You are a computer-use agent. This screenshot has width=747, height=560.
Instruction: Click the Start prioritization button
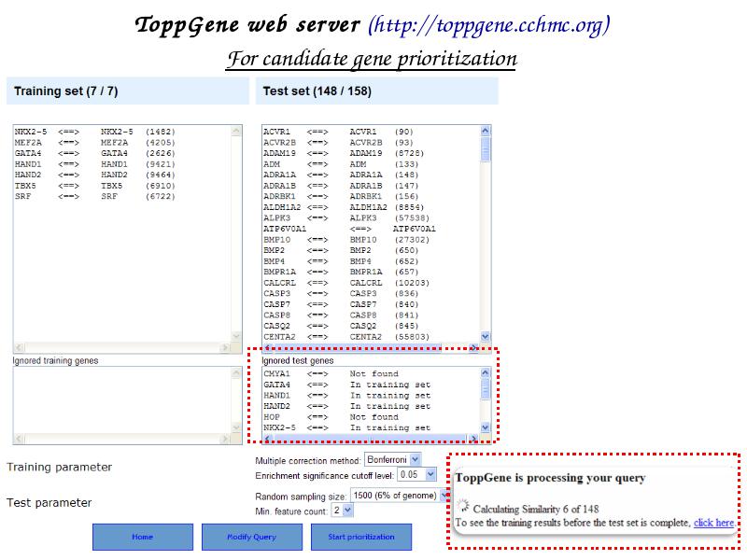(361, 537)
